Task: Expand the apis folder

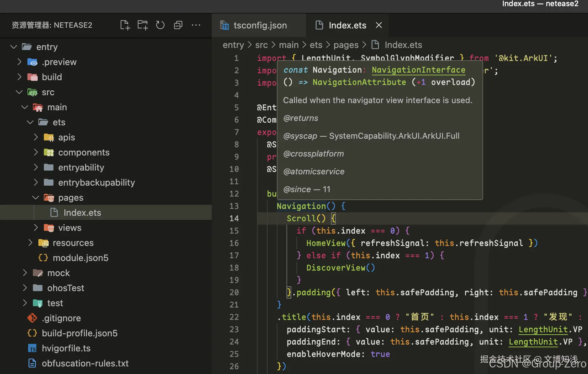Action: pos(36,137)
